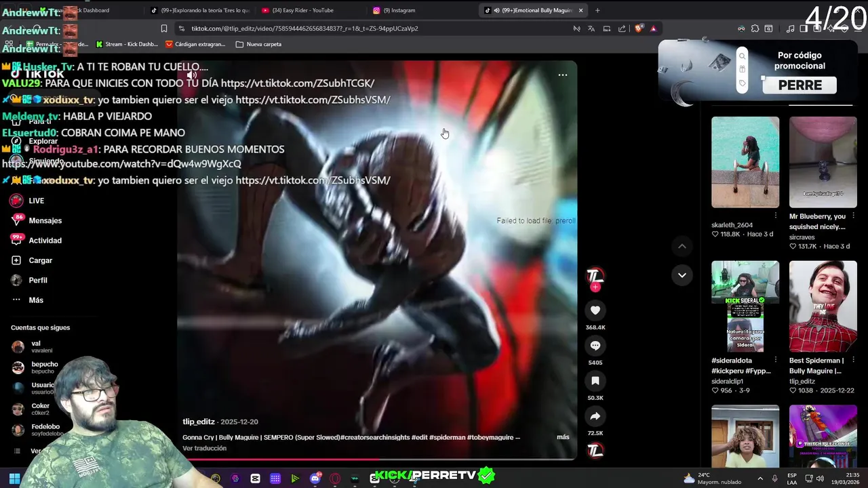Open the tlip_editz avatar beside the video
This screenshot has width=868, height=488.
click(595, 274)
